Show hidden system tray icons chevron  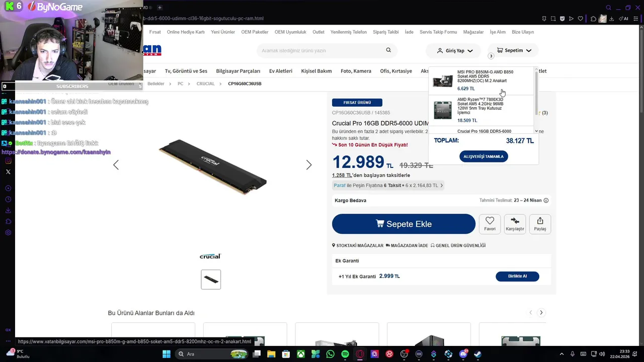point(561,354)
